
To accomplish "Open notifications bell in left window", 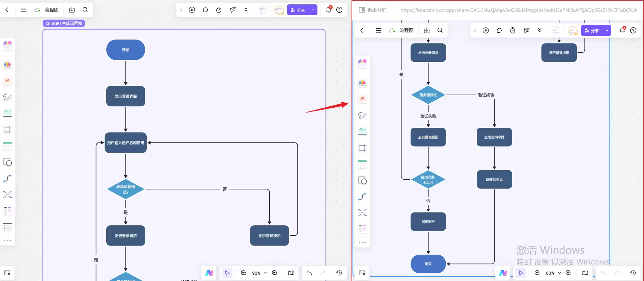I will (x=329, y=9).
